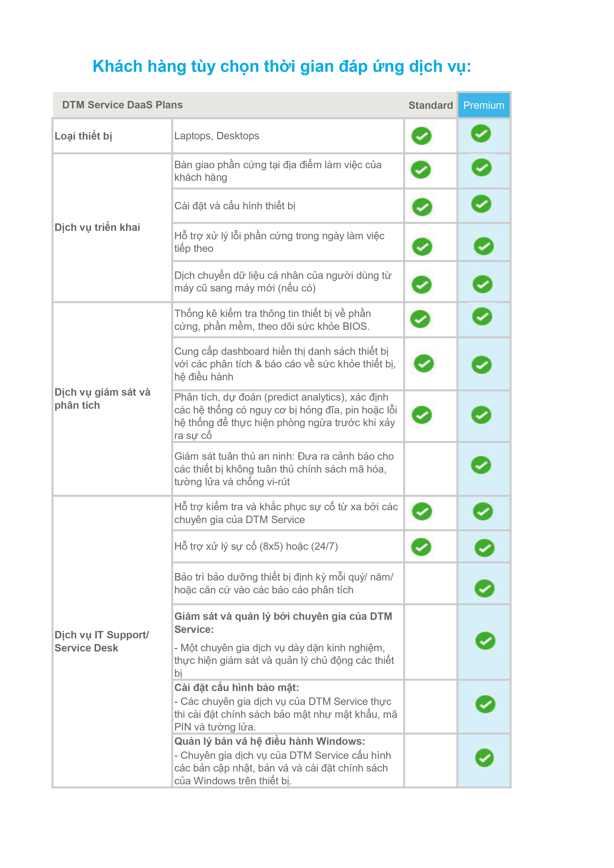
Task: Select the Standard column header
Action: 430,105
